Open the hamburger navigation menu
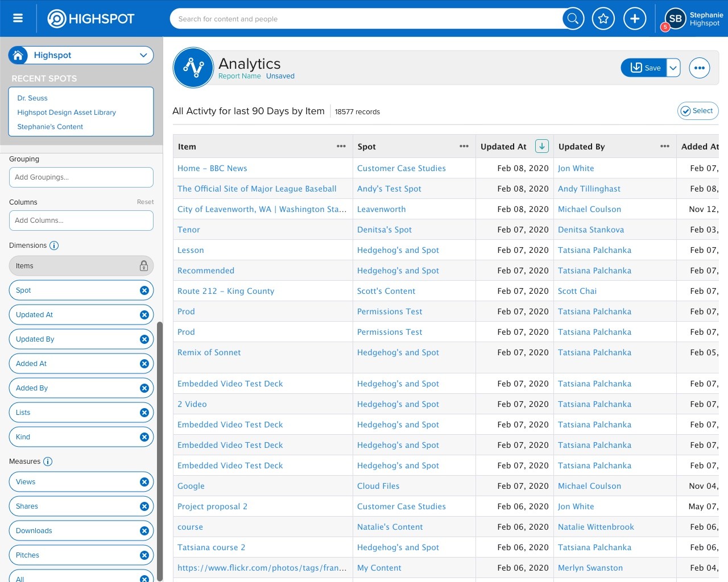Image resolution: width=728 pixels, height=582 pixels. pyautogui.click(x=18, y=18)
